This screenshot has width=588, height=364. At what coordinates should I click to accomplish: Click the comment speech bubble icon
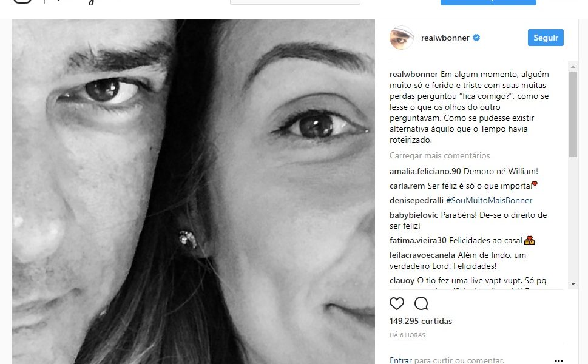click(421, 303)
